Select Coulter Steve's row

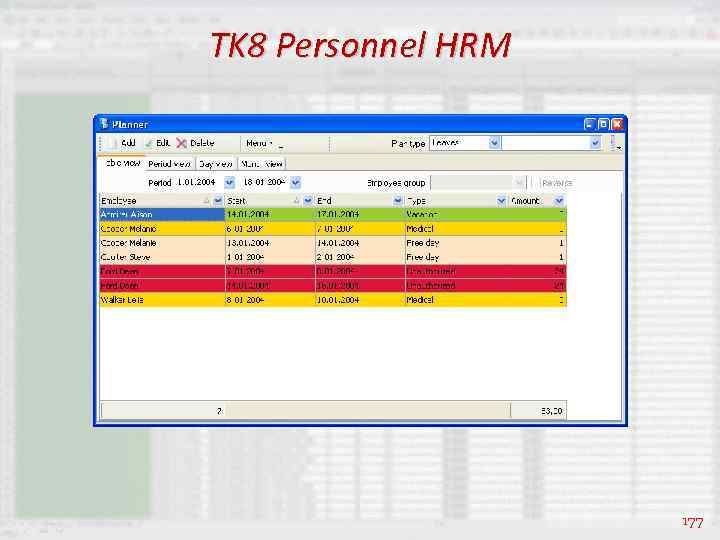click(333, 257)
